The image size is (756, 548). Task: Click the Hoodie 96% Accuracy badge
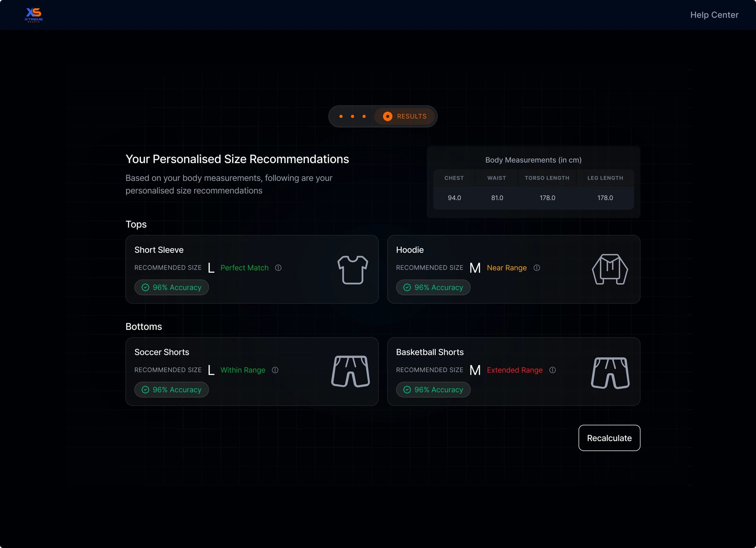click(433, 287)
